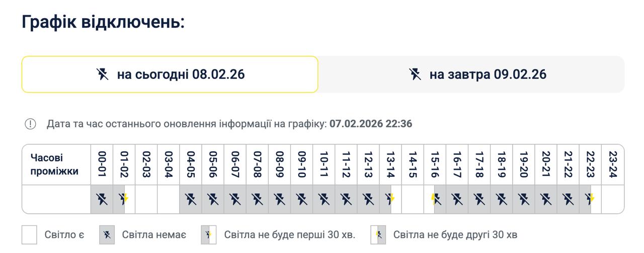This screenshot has height=253, width=644.
Task: Click the empty 02-03 power-on cell
Action: pos(146,199)
